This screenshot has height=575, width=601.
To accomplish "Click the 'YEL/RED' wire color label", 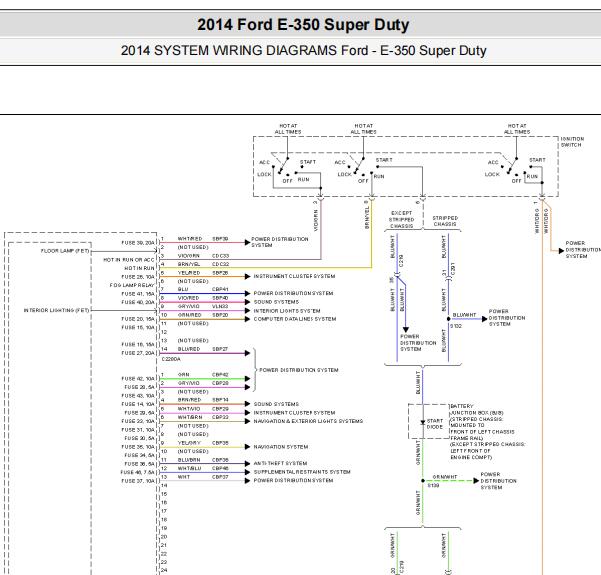I will tap(189, 273).
